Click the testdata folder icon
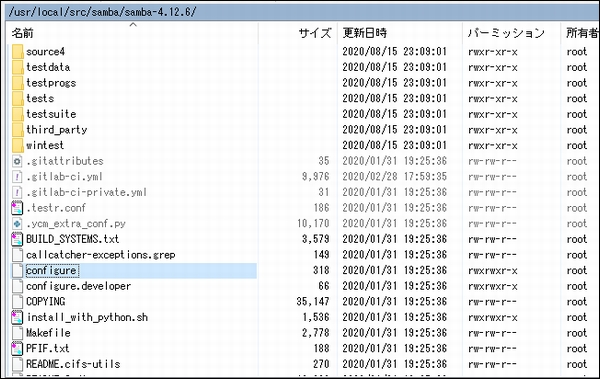The height and width of the screenshot is (379, 600). click(18, 67)
